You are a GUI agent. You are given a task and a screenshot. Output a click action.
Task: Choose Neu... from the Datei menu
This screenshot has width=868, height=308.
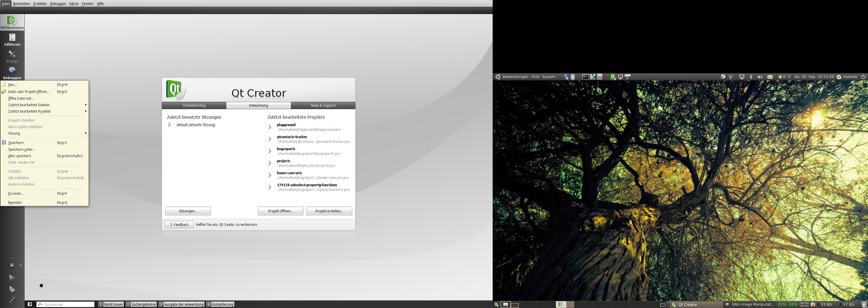pyautogui.click(x=45, y=84)
